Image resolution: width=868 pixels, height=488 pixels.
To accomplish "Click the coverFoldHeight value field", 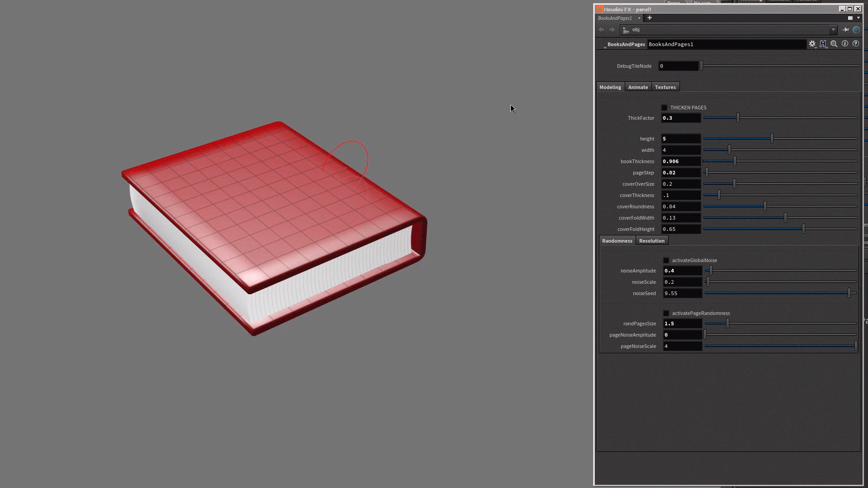I will click(x=681, y=229).
